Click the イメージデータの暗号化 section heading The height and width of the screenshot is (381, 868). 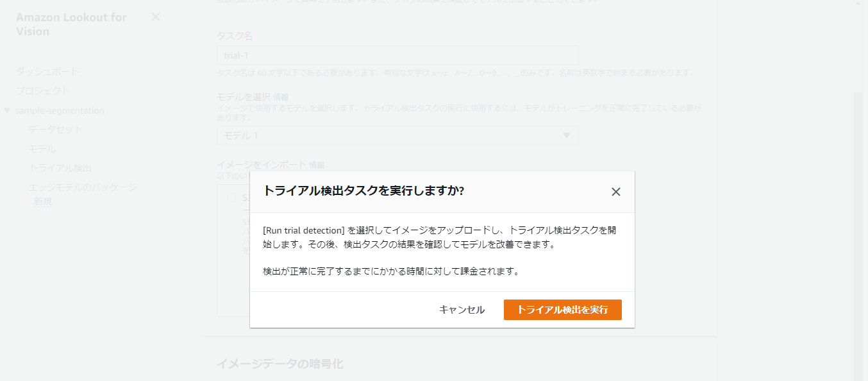click(280, 364)
